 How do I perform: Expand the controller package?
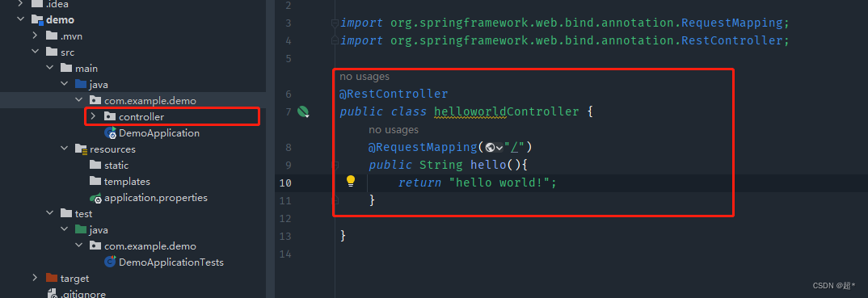[x=93, y=116]
